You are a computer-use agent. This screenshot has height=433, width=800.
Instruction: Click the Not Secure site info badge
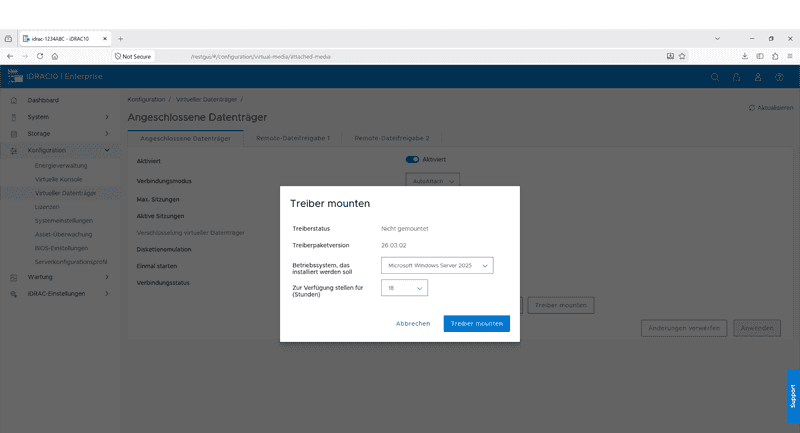pos(133,56)
